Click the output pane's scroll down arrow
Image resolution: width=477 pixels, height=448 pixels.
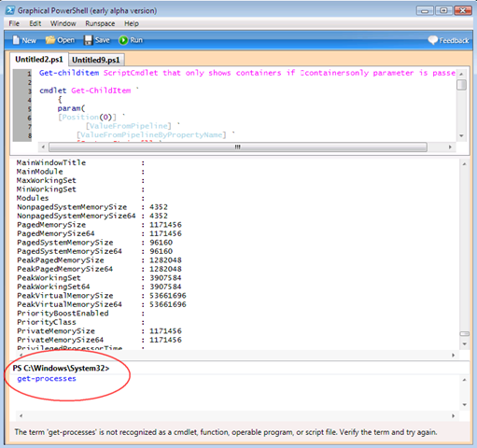[x=464, y=343]
